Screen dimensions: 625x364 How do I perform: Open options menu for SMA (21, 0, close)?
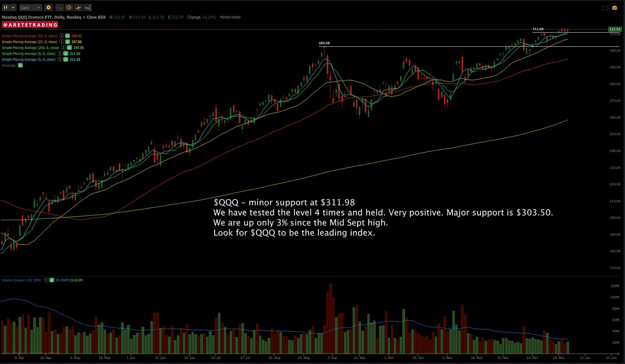tap(62, 42)
